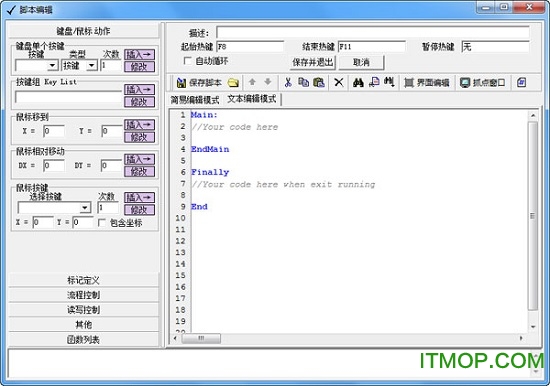Click the DY field in 鼠标相对移动
This screenshot has width=550, height=386.
(x=112, y=165)
